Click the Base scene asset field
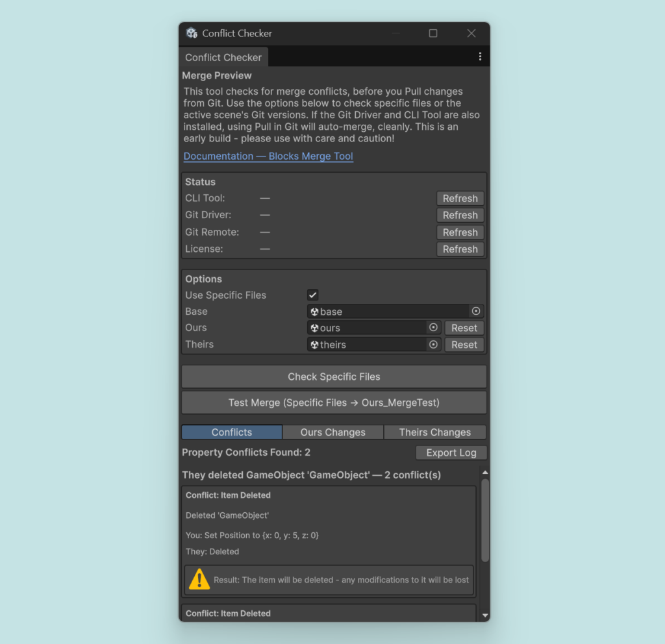 [x=387, y=312]
